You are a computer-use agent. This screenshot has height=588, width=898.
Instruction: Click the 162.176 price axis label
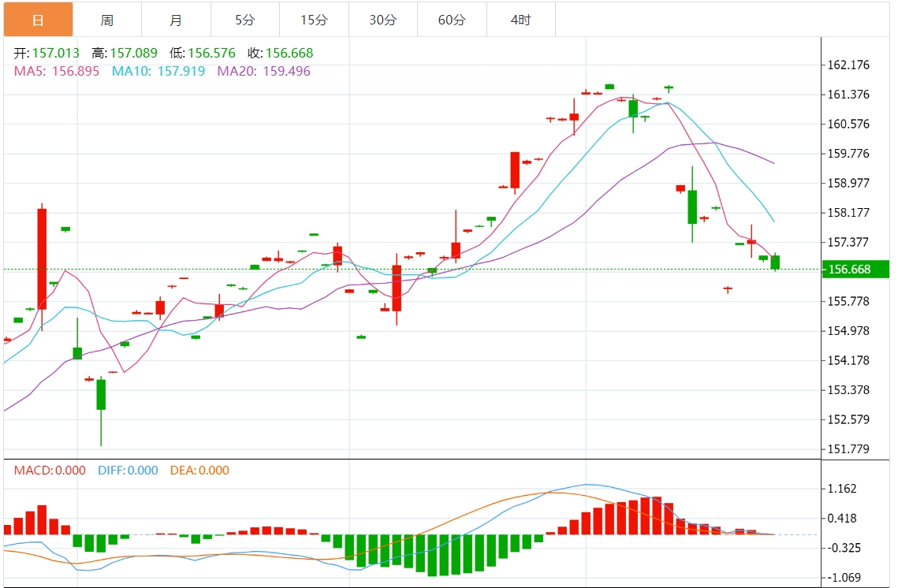(x=848, y=65)
